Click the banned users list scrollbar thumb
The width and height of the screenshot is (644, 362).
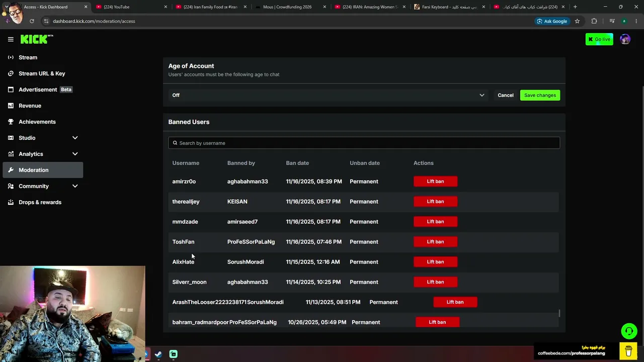[x=559, y=313]
